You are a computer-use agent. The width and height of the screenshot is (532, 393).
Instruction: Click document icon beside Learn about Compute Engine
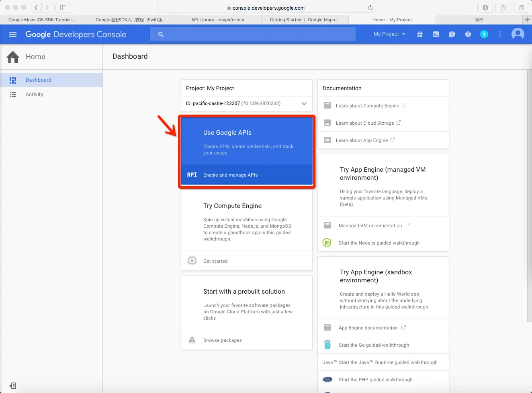(x=327, y=105)
